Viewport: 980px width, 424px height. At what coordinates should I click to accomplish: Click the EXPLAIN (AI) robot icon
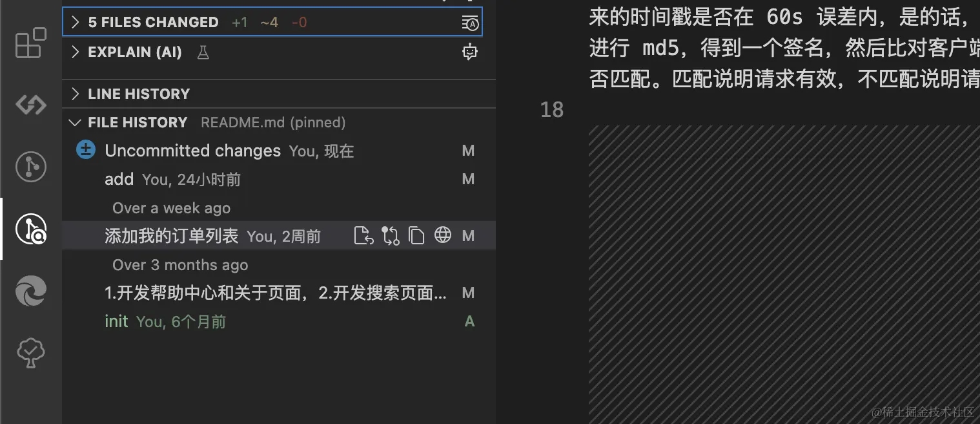[x=470, y=52]
